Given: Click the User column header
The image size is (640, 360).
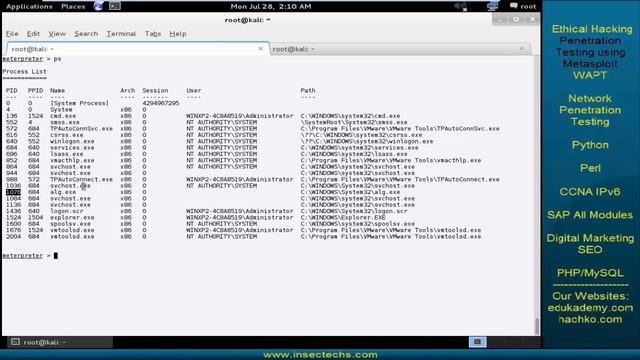Looking at the screenshot, I should (x=194, y=91).
